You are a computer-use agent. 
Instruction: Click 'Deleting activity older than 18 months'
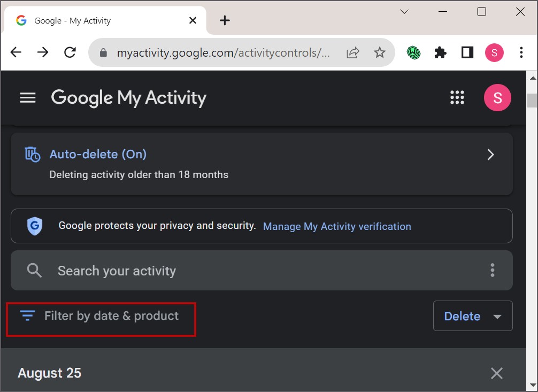(x=139, y=175)
